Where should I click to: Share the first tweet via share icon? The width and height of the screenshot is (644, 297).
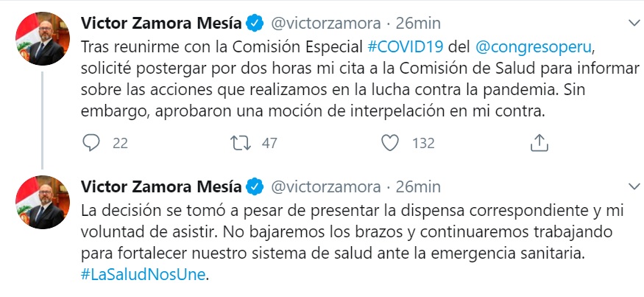coord(539,143)
